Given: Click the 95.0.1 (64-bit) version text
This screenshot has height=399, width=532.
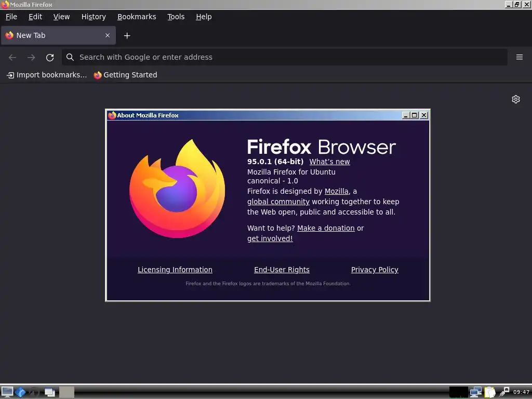Looking at the screenshot, I should click(x=275, y=162).
